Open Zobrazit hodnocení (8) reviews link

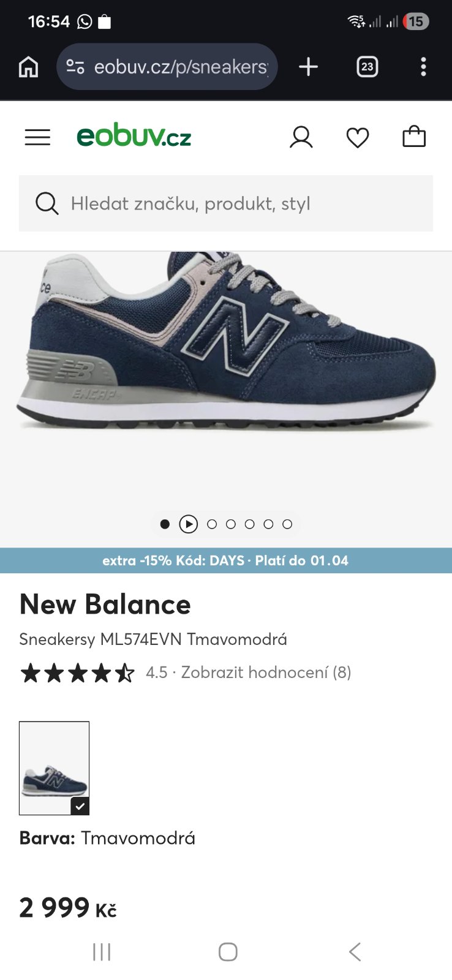(266, 673)
